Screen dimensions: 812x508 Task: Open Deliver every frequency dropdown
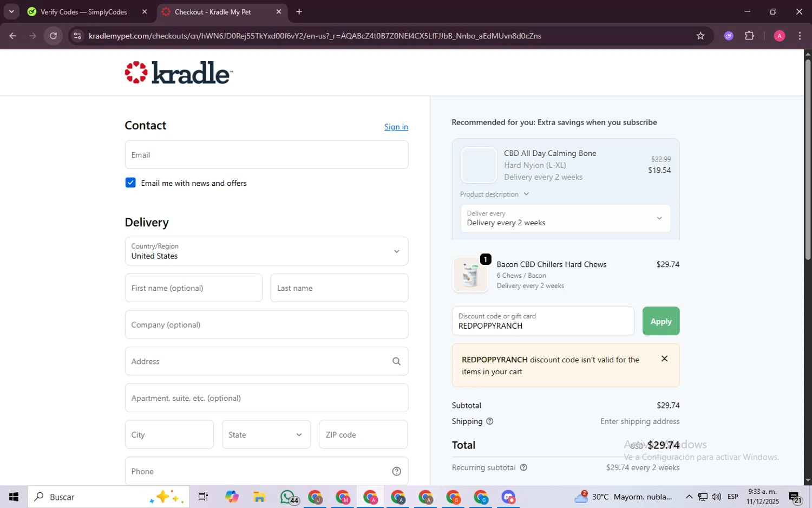[566, 218]
